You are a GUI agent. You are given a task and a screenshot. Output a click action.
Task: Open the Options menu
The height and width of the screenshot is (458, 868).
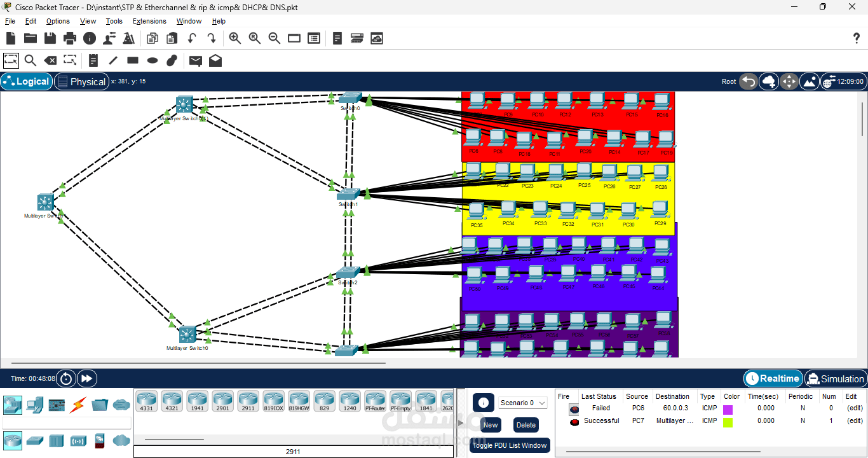click(58, 21)
